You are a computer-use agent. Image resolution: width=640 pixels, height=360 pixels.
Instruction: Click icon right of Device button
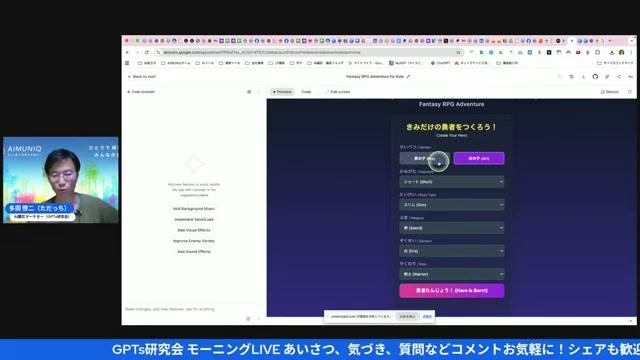tap(630, 92)
